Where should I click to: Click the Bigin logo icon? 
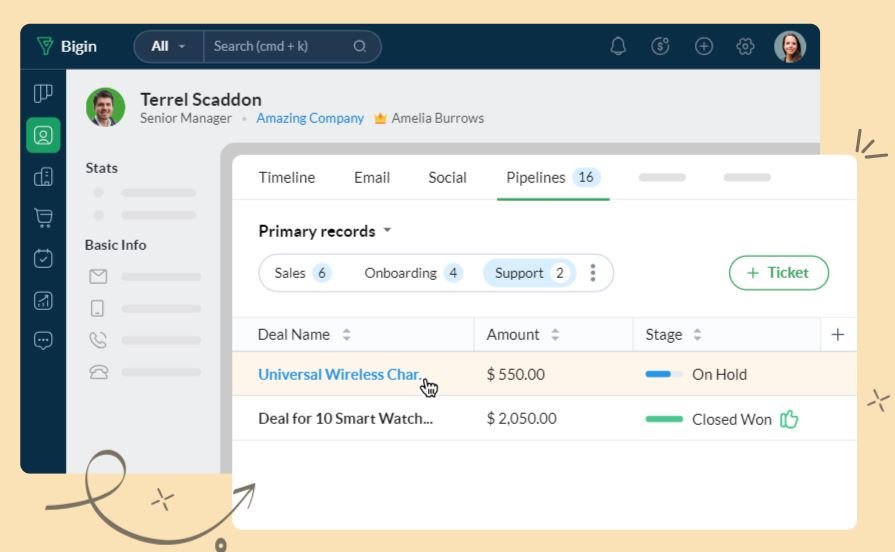[x=45, y=46]
